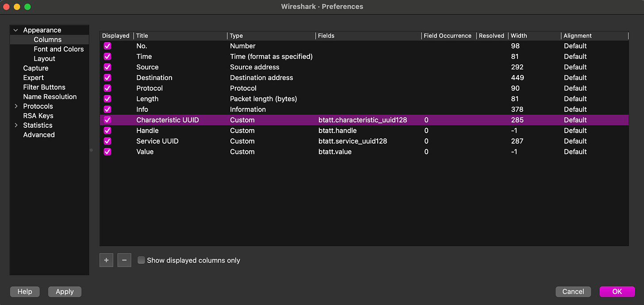Open Layout preferences page
The height and width of the screenshot is (305, 644).
[x=44, y=58]
